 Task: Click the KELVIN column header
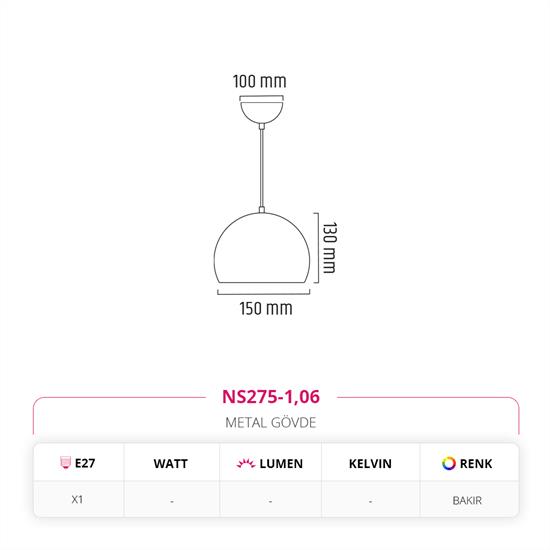click(370, 464)
